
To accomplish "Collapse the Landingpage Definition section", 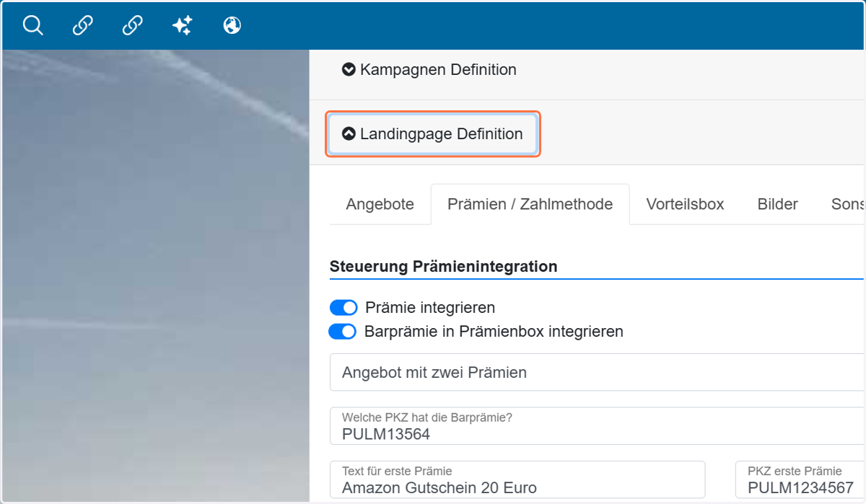I will 432,134.
